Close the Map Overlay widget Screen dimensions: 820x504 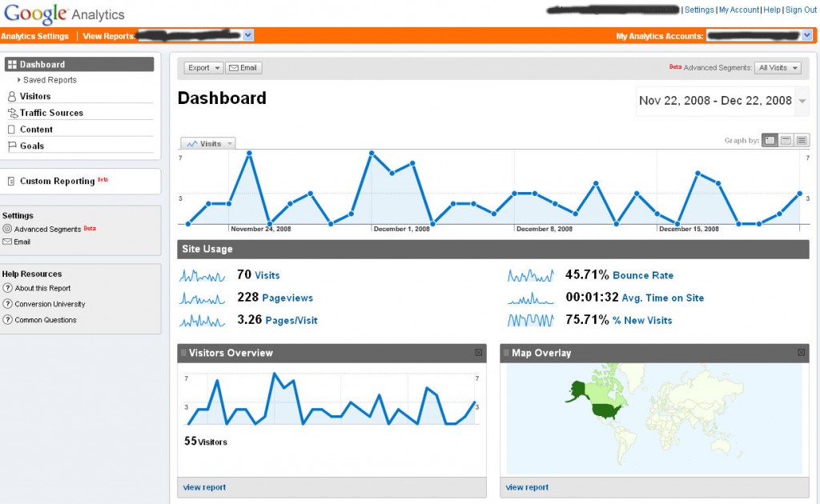(x=802, y=352)
